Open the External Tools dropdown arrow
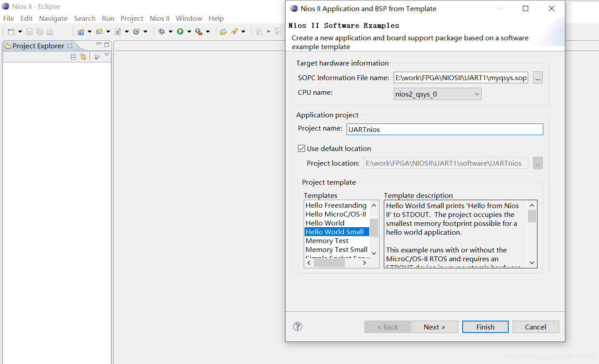This screenshot has width=599, height=364. pyautogui.click(x=208, y=31)
